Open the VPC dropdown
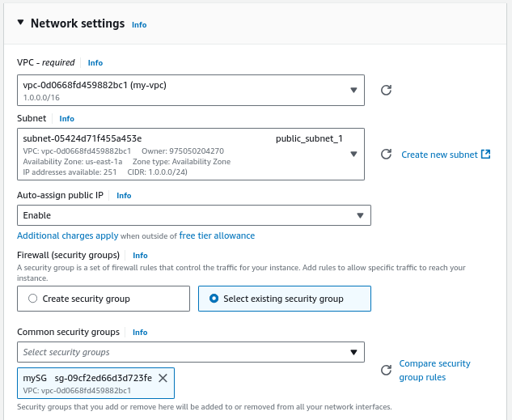Viewport: 512px width, 420px height. [191, 90]
